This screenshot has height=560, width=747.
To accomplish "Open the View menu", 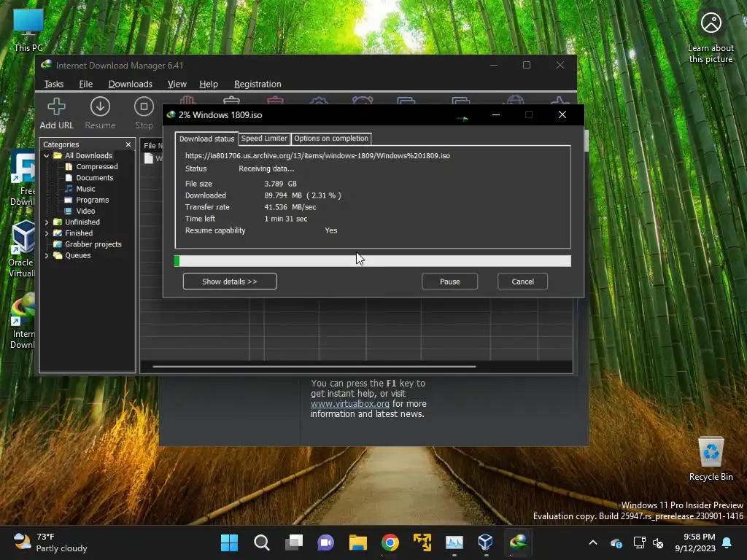I will pyautogui.click(x=177, y=84).
